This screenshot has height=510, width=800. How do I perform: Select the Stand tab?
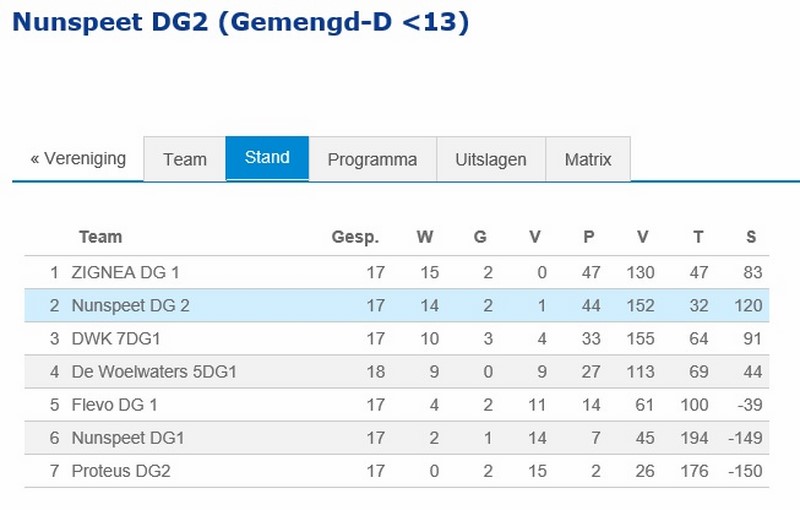pyautogui.click(x=267, y=158)
